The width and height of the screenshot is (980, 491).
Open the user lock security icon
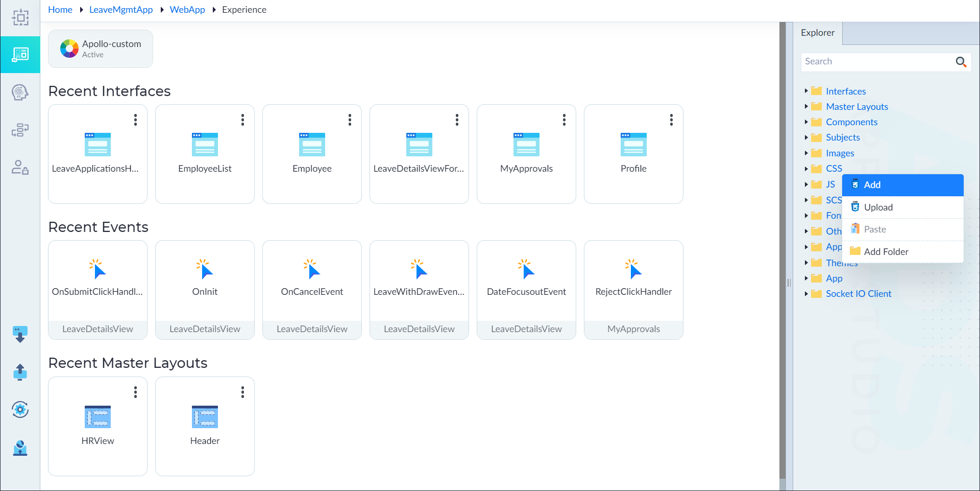20,167
